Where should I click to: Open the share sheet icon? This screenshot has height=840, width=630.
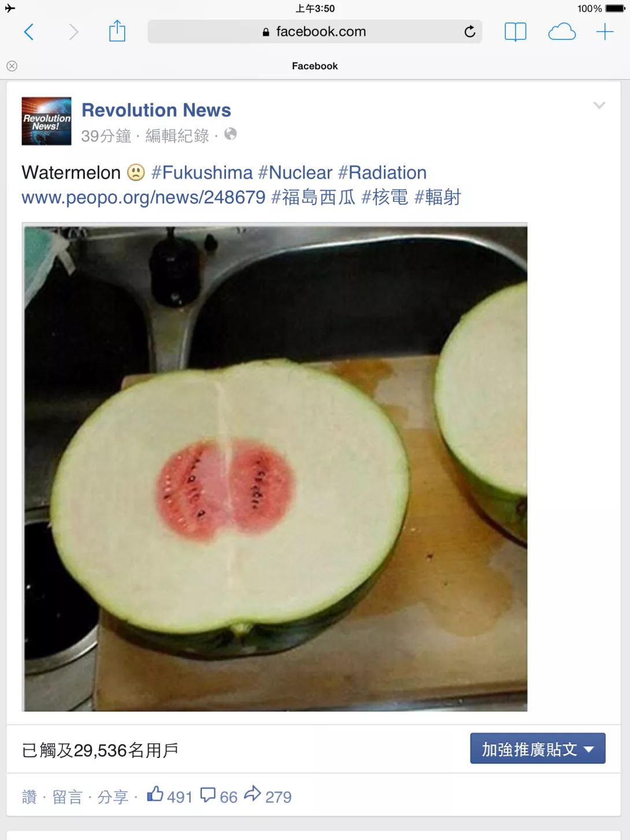[117, 31]
